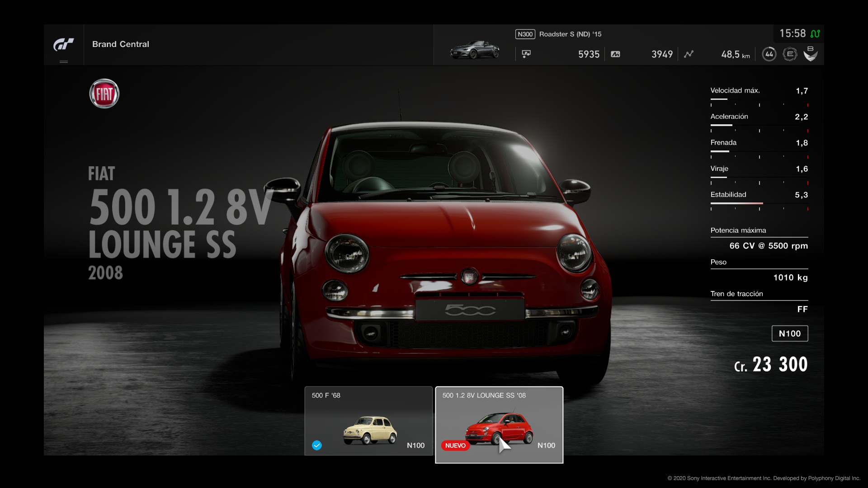
Task: Click the Frenada stat bar
Action: tap(759, 151)
